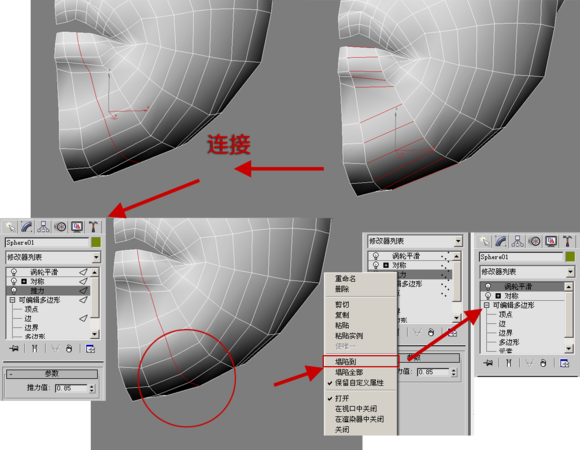Screen dimensions: 580x450
Task: Open 修改器列表 dropdown in right panel
Action: point(570,272)
